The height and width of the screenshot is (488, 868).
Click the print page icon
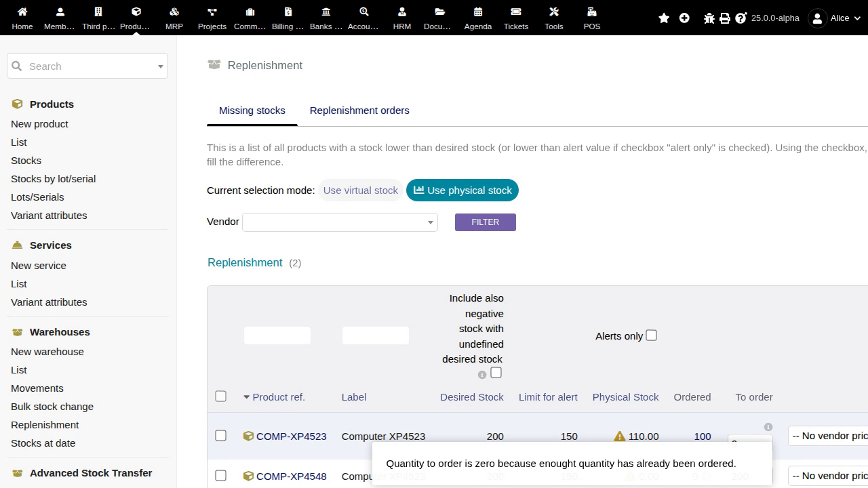725,18
